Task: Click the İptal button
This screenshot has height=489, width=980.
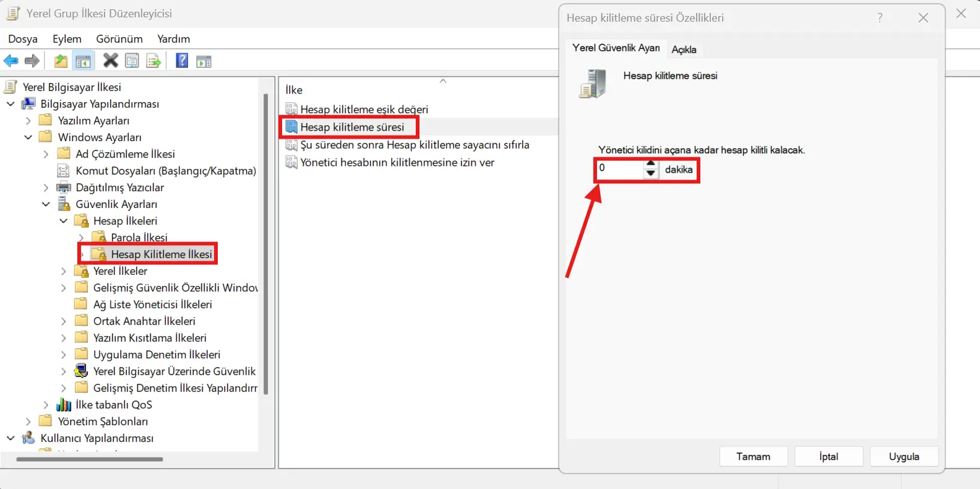Action: pos(828,456)
